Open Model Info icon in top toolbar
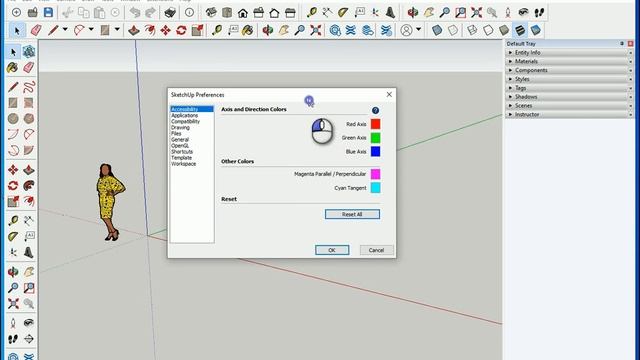The image size is (640, 360). [189, 13]
